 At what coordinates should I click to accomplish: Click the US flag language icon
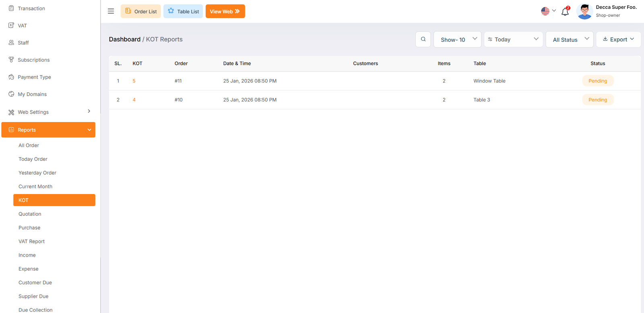click(x=545, y=11)
